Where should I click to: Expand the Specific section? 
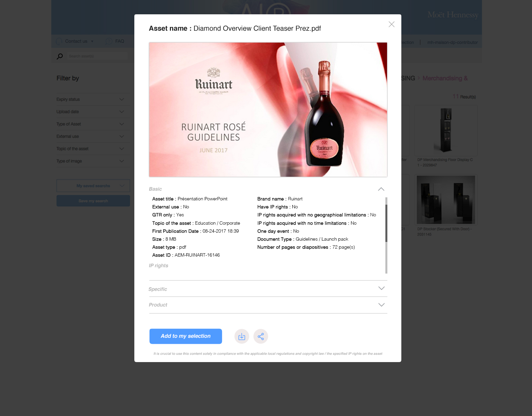(381, 288)
